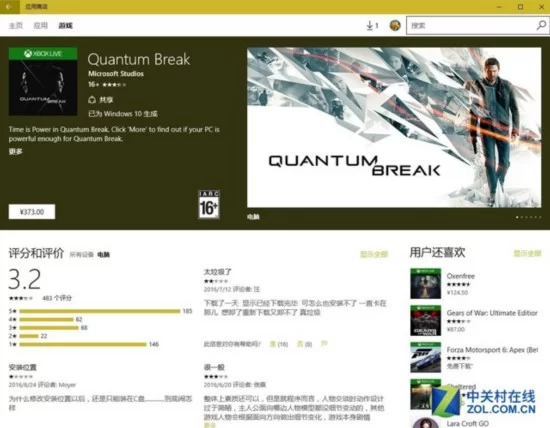Click the Quantum Break hero screenshot
The width and height of the screenshot is (550, 428).
pos(394,128)
